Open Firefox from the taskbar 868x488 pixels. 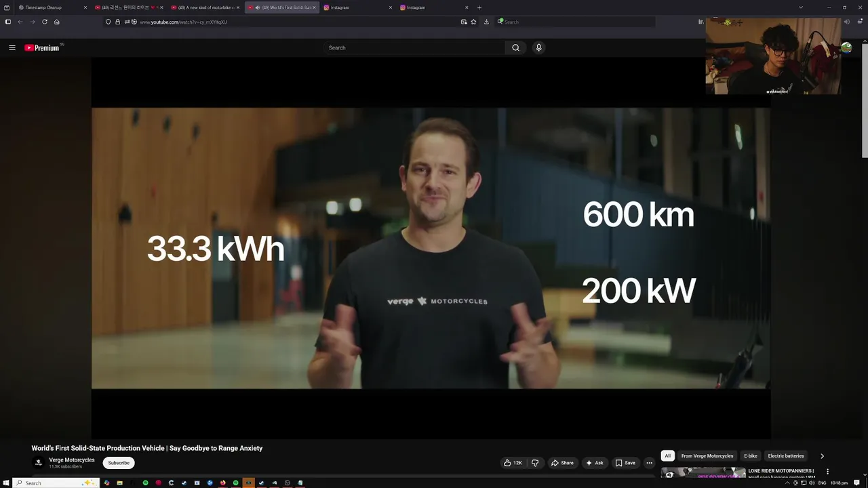tap(222, 483)
